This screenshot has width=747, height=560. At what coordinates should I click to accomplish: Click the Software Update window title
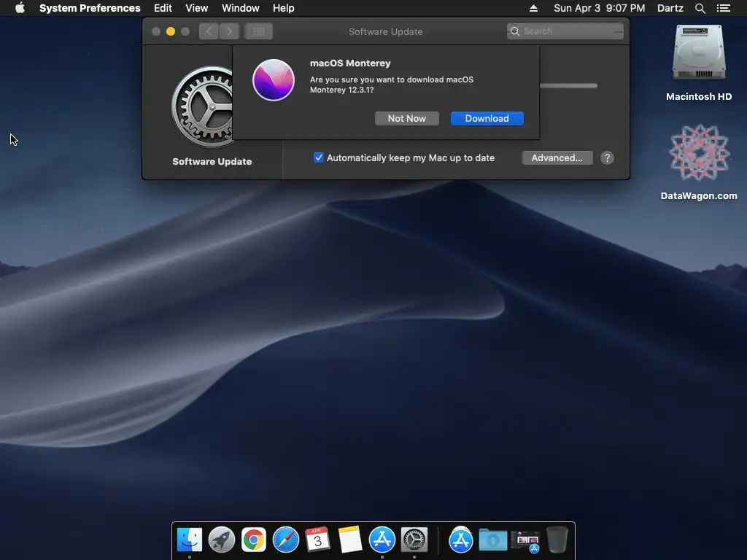(385, 32)
